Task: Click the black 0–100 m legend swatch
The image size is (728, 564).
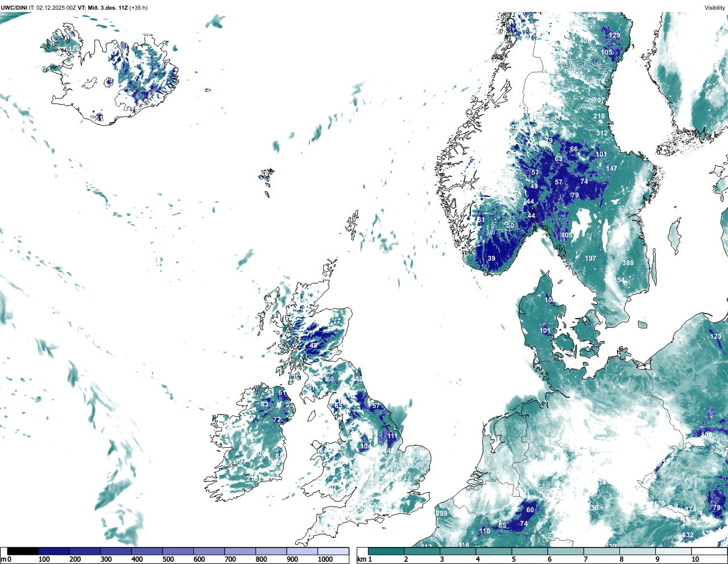Action: [23, 551]
